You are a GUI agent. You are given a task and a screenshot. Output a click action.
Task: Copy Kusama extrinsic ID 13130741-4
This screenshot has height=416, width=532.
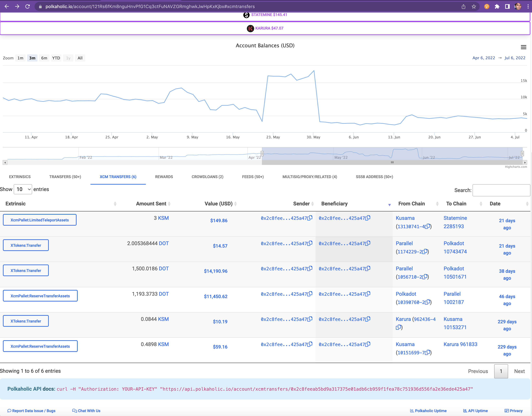click(x=428, y=226)
